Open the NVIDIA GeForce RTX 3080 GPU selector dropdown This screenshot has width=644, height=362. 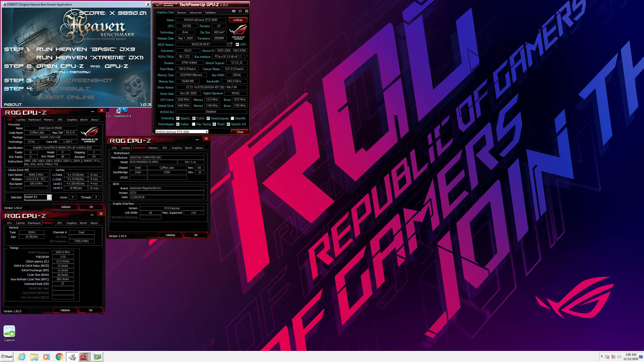coord(182,132)
